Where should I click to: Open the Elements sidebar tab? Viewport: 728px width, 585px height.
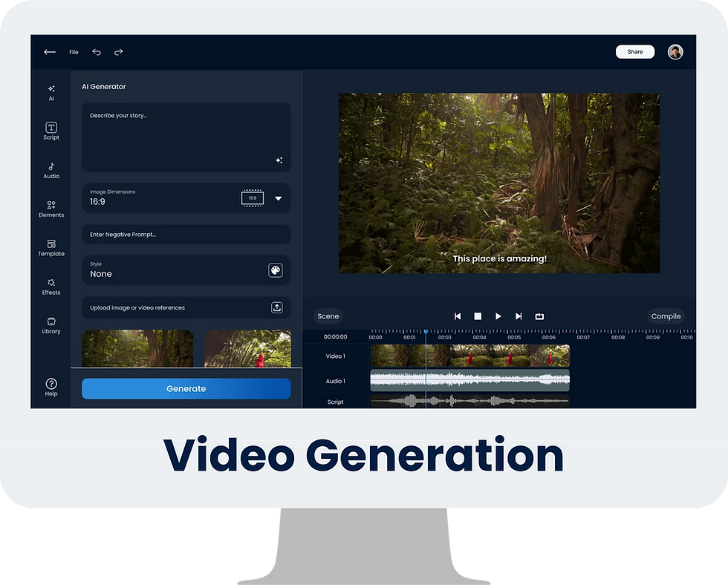pos(51,209)
